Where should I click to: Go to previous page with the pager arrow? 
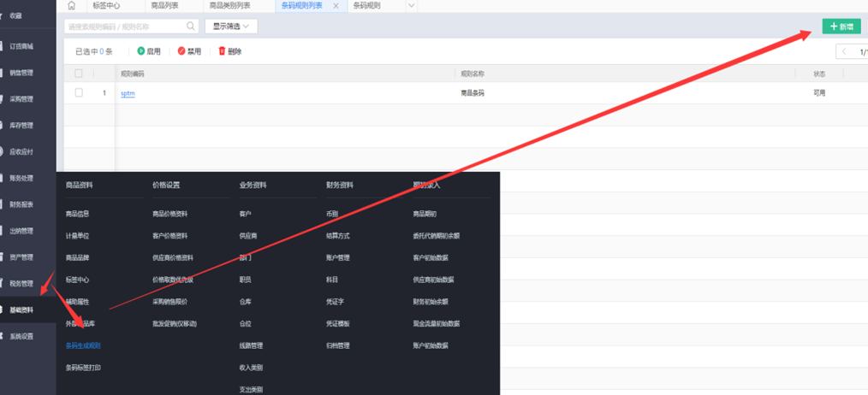point(844,52)
